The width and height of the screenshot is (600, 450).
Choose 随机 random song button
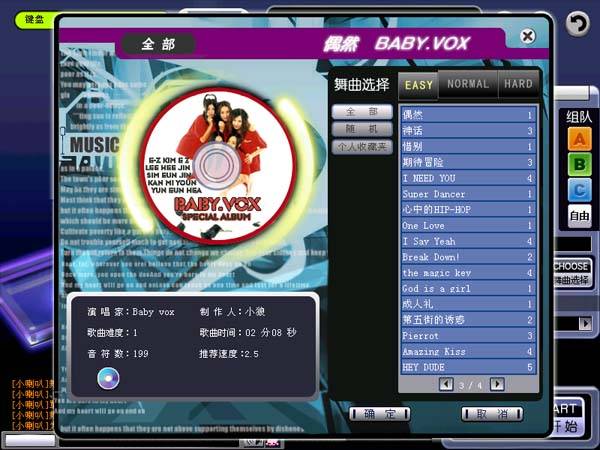coord(362,129)
